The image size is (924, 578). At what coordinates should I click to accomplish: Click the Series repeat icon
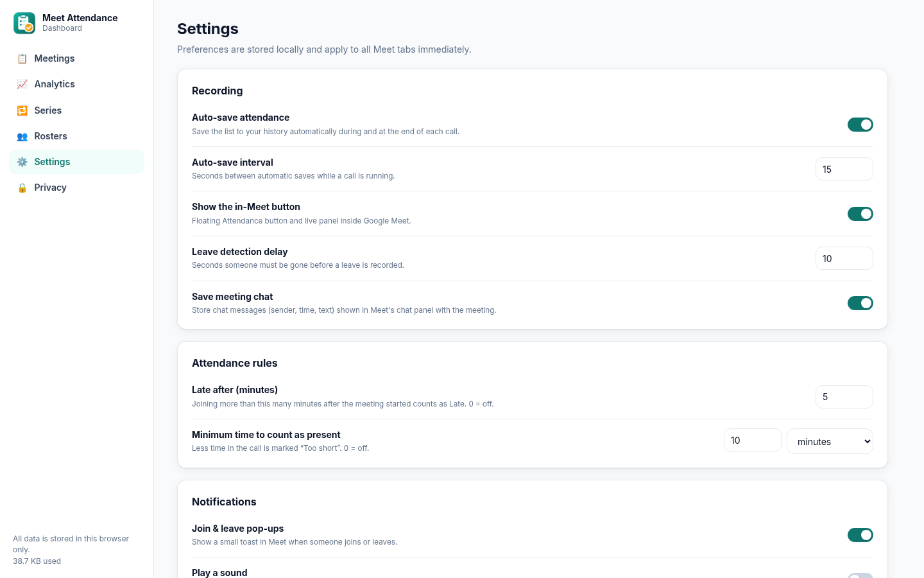[x=22, y=110]
